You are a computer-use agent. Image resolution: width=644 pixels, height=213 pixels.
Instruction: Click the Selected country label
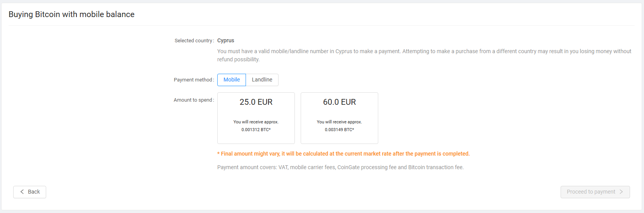click(x=194, y=40)
